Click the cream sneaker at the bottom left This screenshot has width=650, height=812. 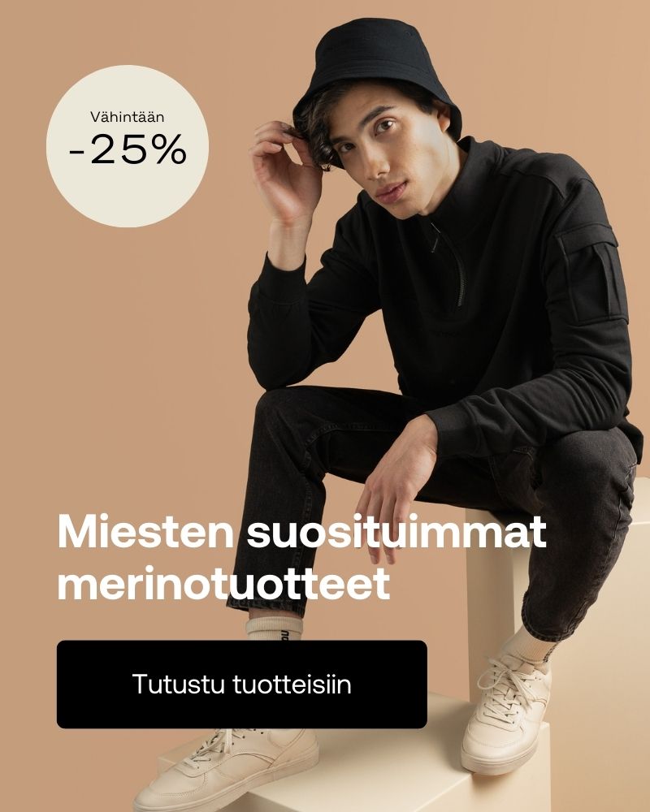(227, 768)
